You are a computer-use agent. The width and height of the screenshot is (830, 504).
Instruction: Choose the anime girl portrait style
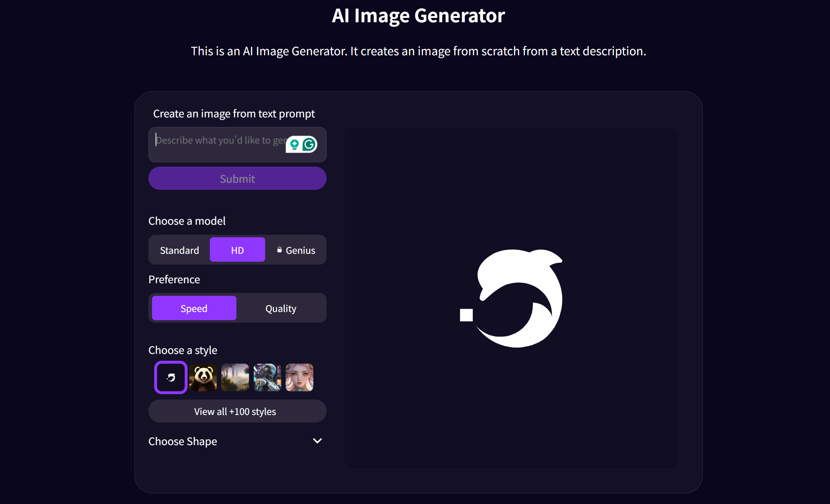pos(299,377)
